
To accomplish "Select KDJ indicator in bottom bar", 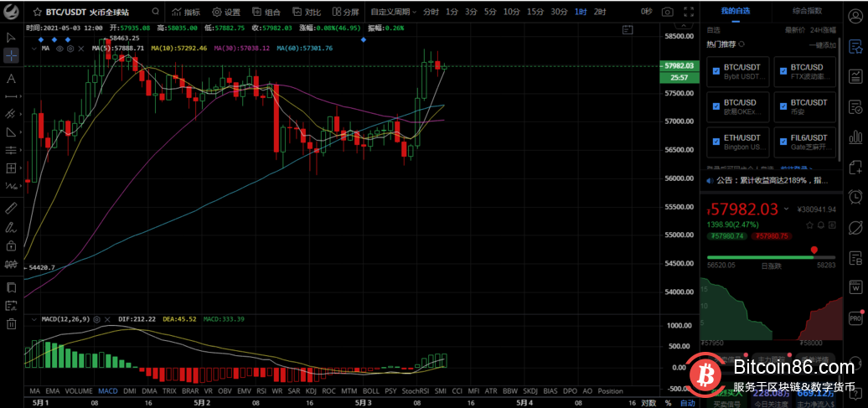I will click(310, 391).
